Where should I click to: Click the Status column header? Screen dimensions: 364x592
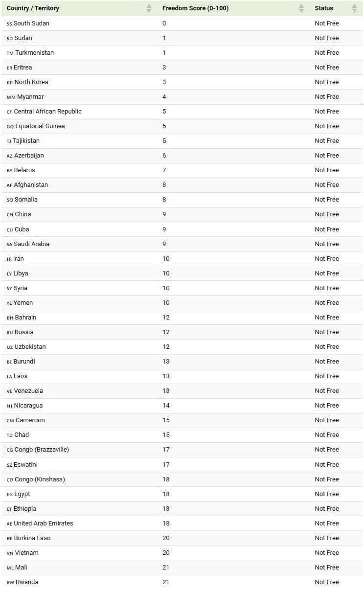(324, 8)
